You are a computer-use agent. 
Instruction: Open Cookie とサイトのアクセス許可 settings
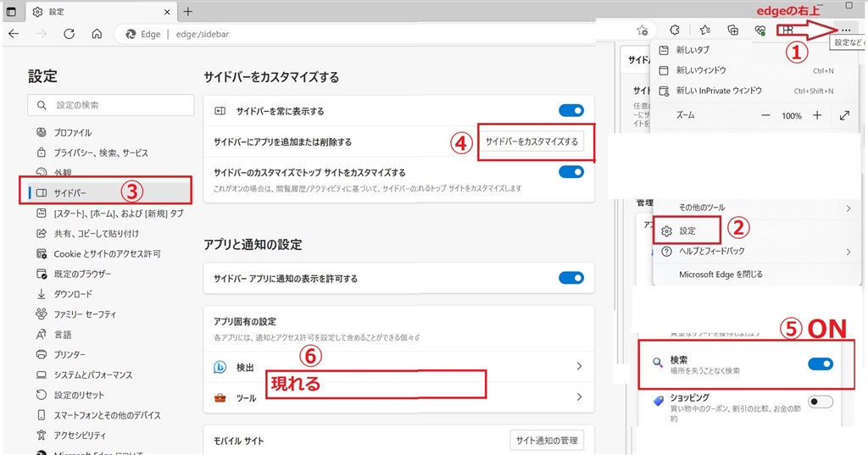pyautogui.click(x=109, y=254)
